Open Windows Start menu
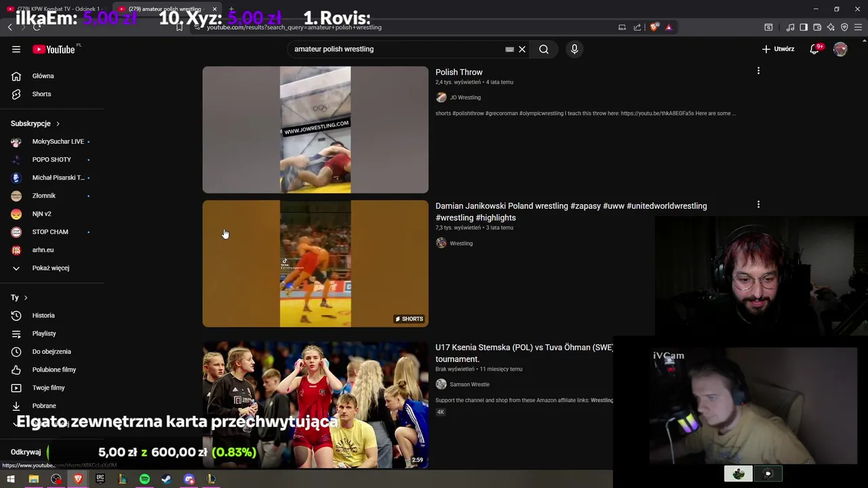The width and height of the screenshot is (868, 488). 11,479
